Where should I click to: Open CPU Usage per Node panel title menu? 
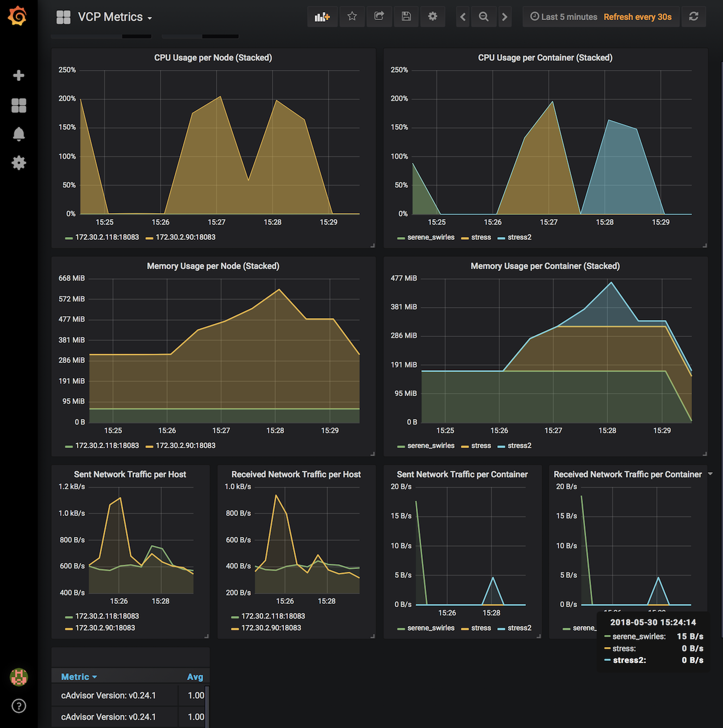[x=213, y=58]
